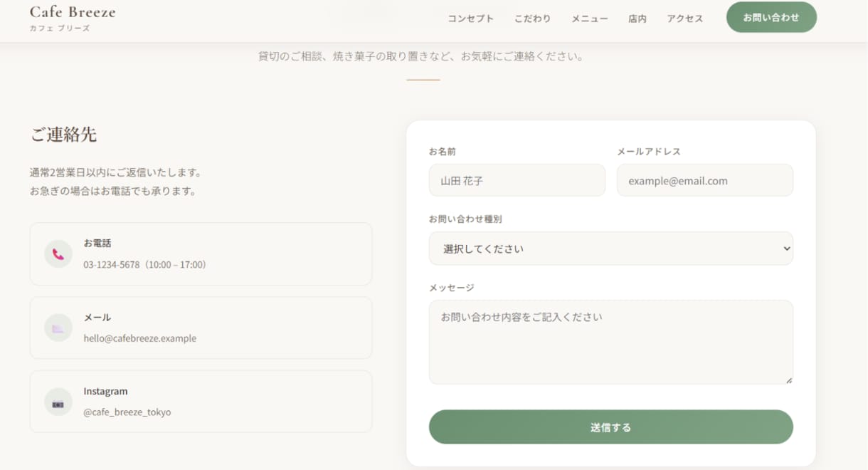Click the @cafe_breeze_tokyo Instagram handle
This screenshot has width=868, height=470.
pos(127,412)
